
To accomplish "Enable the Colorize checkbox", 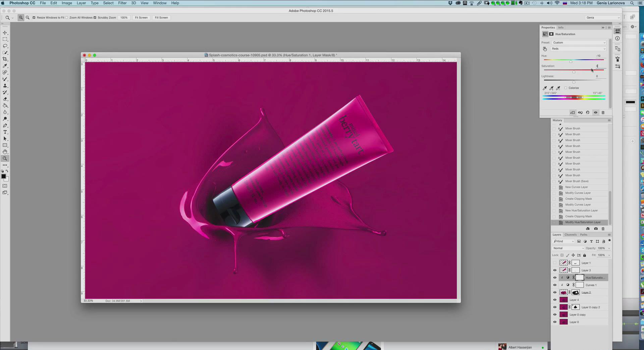I will [566, 88].
